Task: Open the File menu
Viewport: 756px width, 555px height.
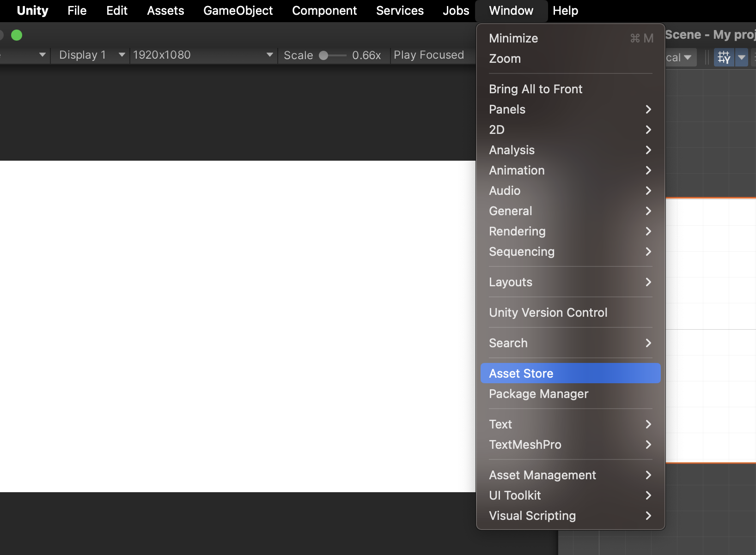Action: [77, 11]
